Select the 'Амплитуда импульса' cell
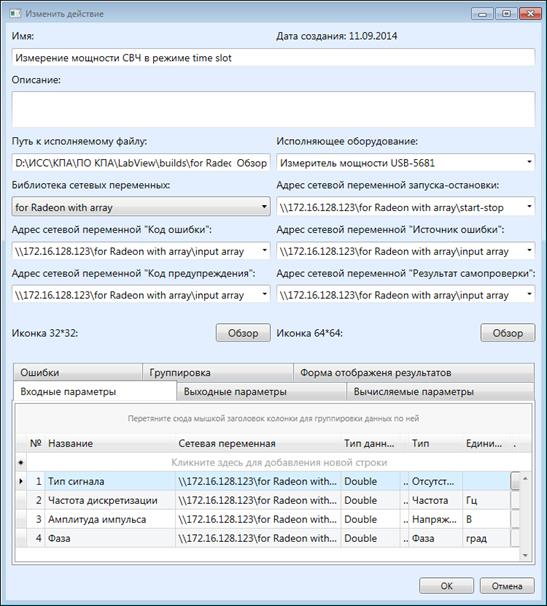The height and width of the screenshot is (606, 547). point(110,519)
